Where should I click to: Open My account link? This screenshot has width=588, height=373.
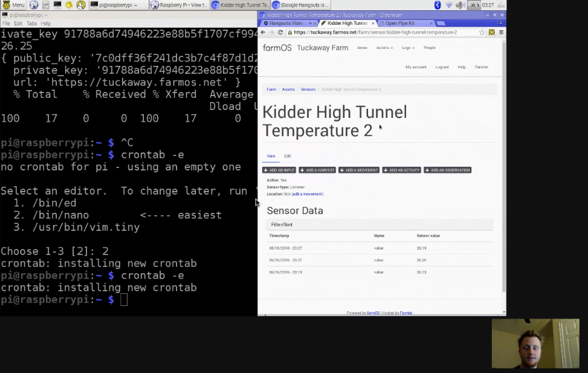[x=416, y=66]
